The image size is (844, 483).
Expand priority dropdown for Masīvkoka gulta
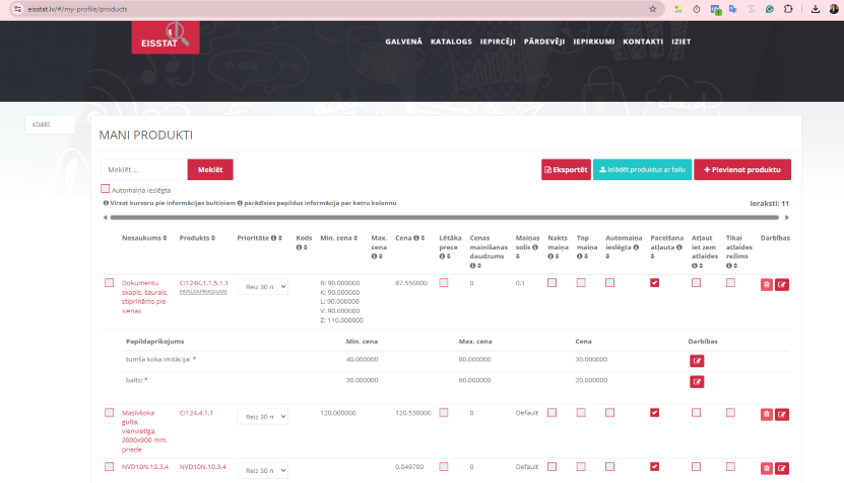click(x=262, y=416)
